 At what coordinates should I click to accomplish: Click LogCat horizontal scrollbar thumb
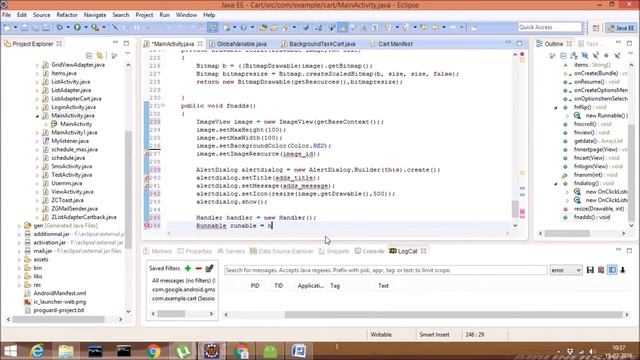tap(453, 315)
